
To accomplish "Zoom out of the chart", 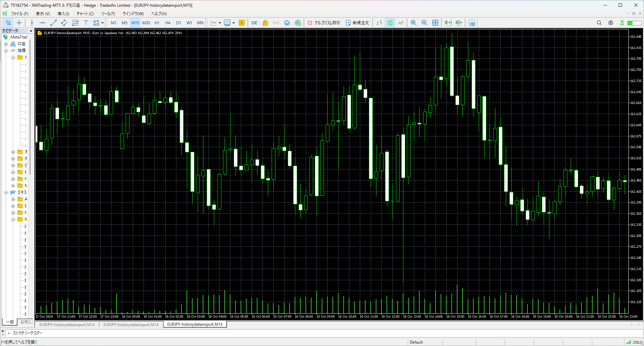I will point(424,23).
